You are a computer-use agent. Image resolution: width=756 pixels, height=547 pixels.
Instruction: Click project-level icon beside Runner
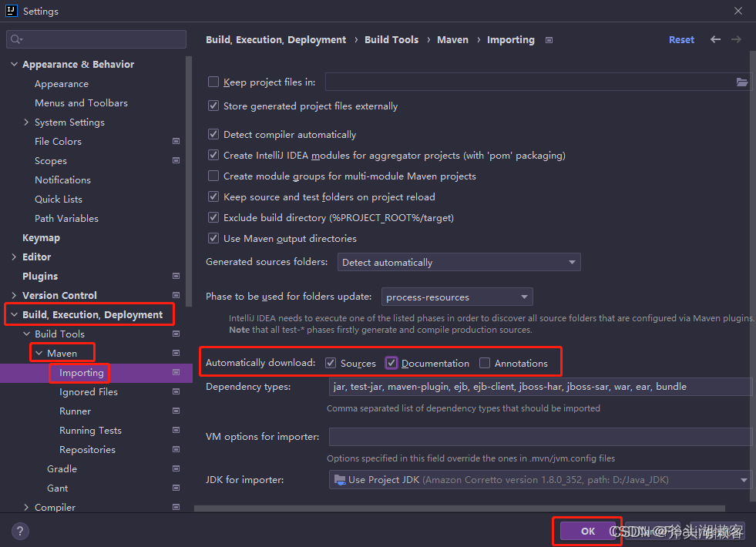[176, 411]
